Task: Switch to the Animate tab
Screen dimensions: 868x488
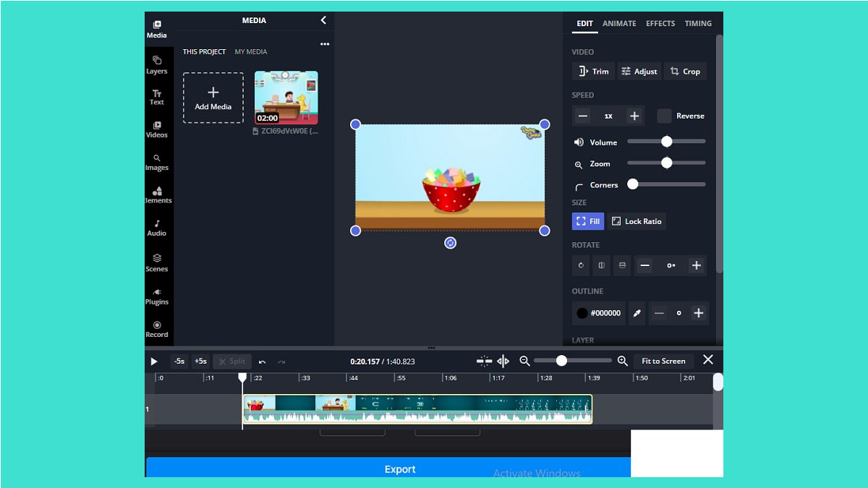Action: point(619,23)
